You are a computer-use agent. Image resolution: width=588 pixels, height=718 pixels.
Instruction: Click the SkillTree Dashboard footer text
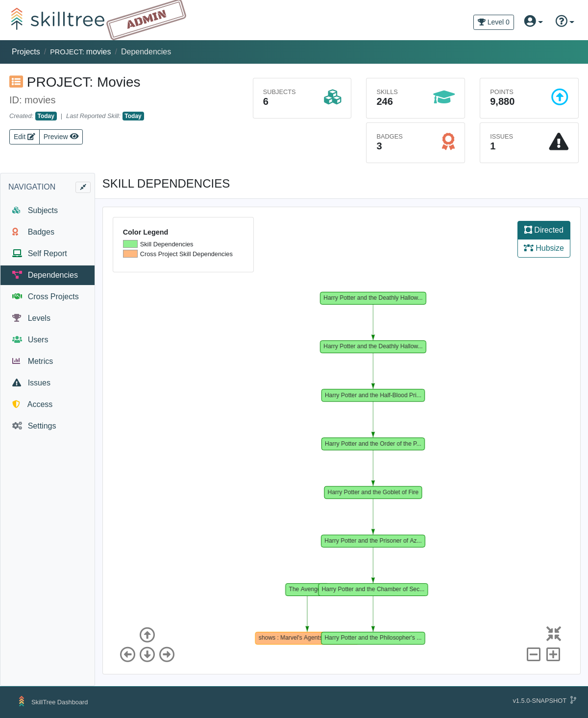coord(60,702)
